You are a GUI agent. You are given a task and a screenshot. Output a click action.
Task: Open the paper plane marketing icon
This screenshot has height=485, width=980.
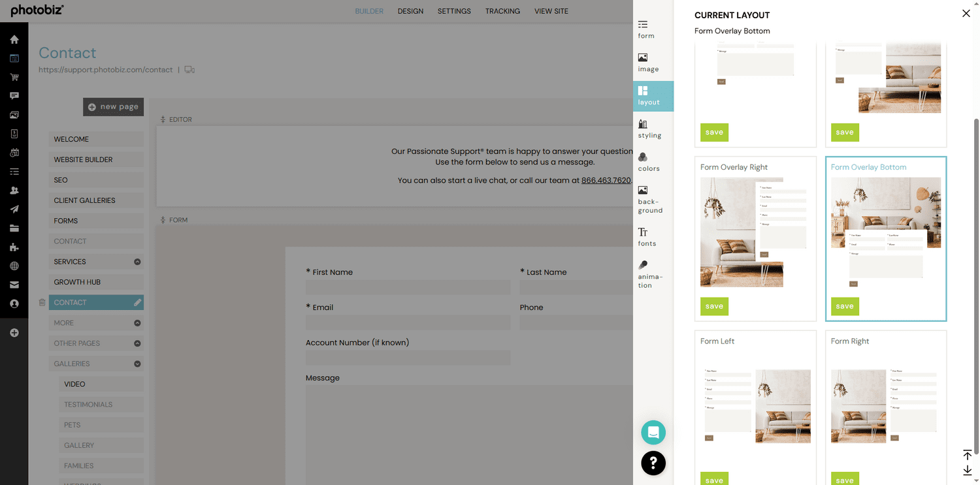coord(14,210)
